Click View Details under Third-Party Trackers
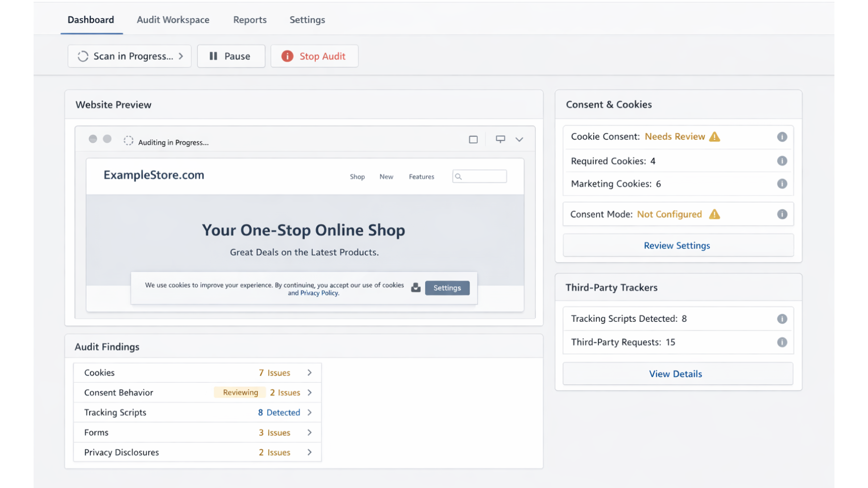The height and width of the screenshot is (488, 868). point(677,373)
